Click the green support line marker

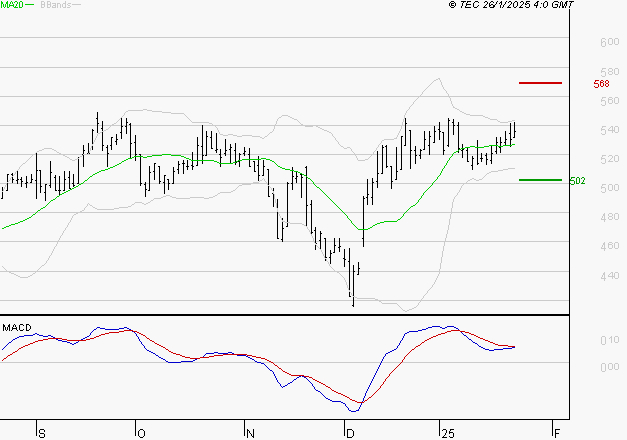[540, 180]
